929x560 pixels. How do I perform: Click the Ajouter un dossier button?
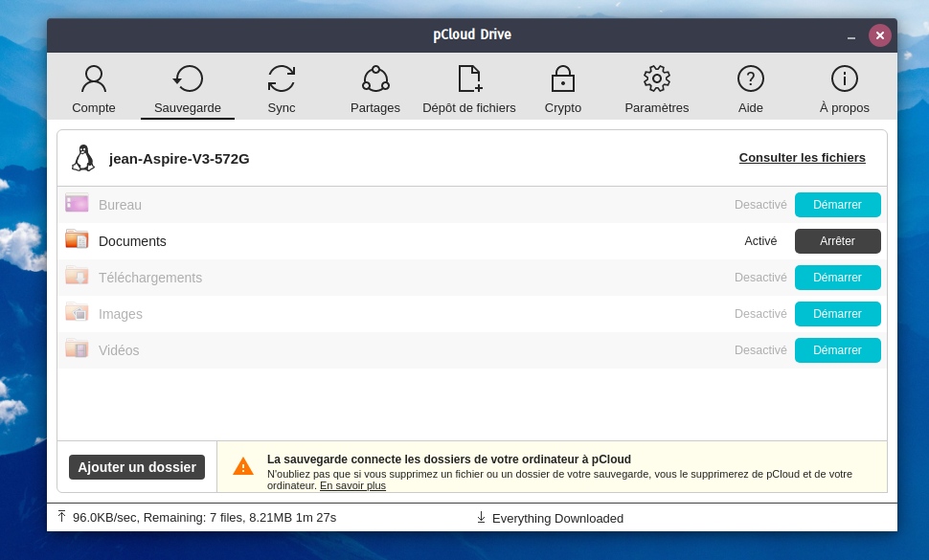(137, 467)
